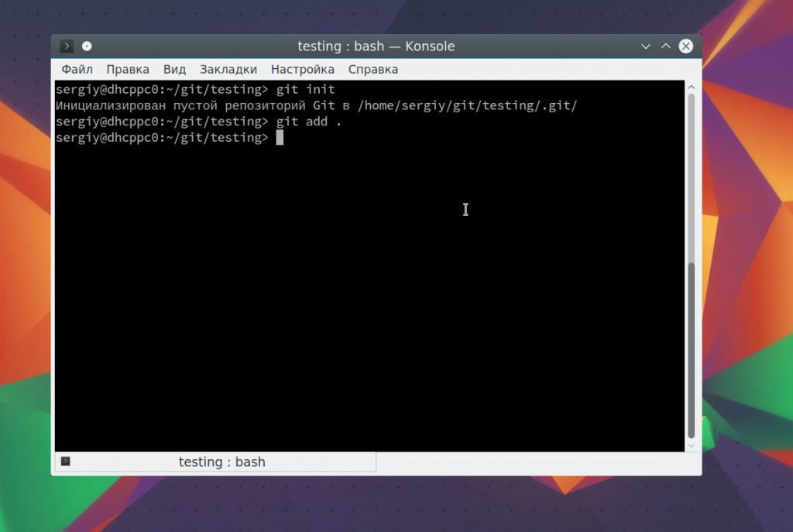Open the Вид menu
This screenshot has height=532, width=793.
[x=174, y=70]
